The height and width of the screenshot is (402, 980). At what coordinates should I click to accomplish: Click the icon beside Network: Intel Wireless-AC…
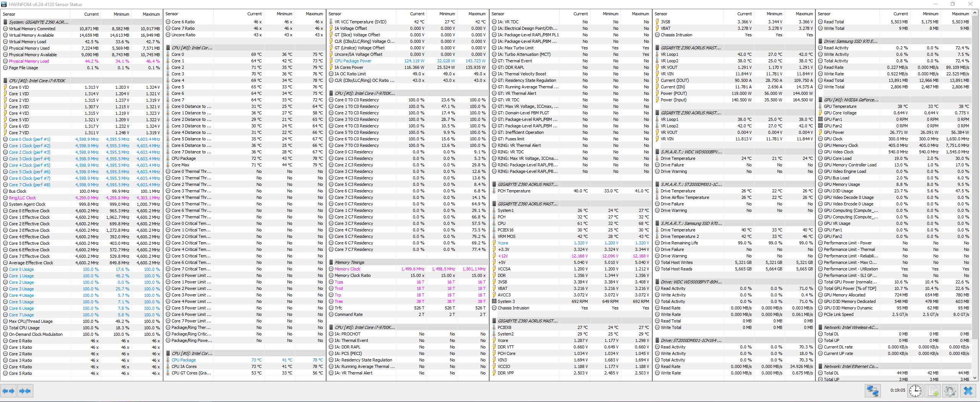tap(820, 327)
